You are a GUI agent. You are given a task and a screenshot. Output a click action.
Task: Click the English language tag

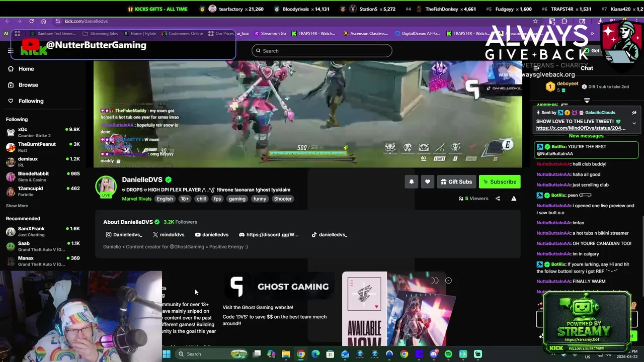tap(165, 199)
